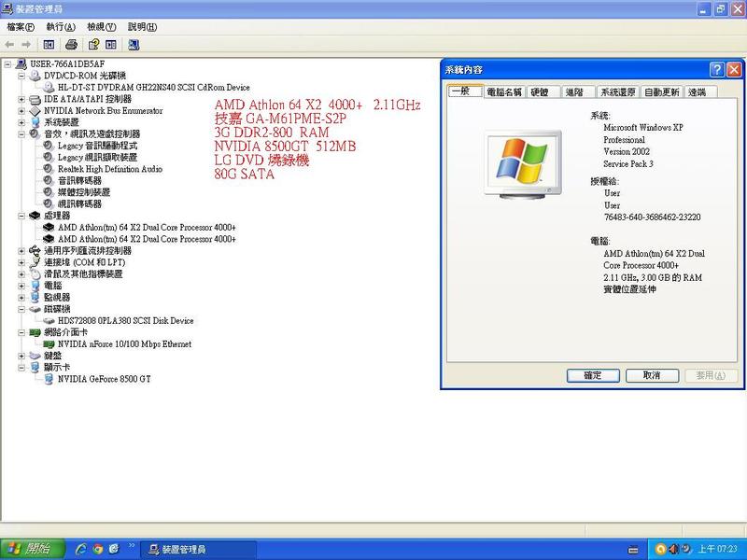
Task: Select the first AMD Athlon 64 X2 processor entry
Action: 147,227
